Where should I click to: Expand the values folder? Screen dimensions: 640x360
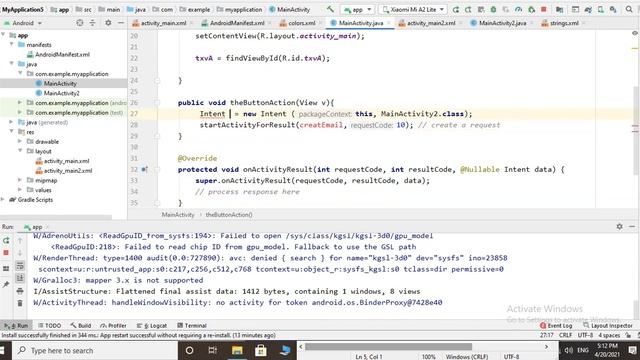(x=20, y=190)
